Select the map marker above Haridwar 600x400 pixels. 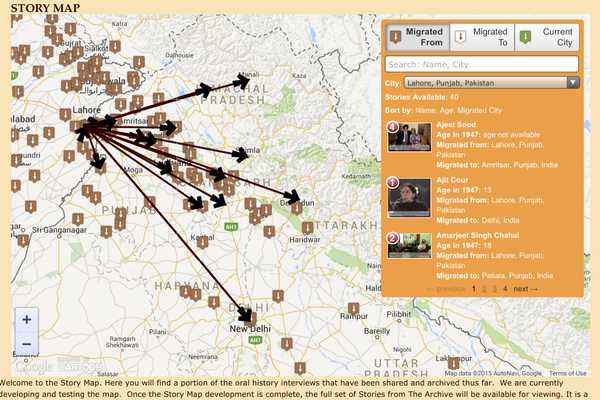click(x=307, y=228)
